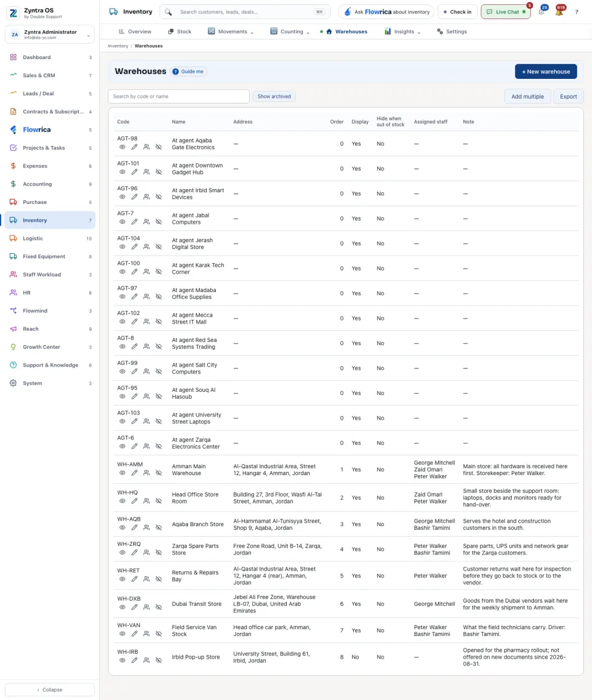
Task: Hide AGT-103 warehouse crossed-eye icon
Action: [x=158, y=421]
